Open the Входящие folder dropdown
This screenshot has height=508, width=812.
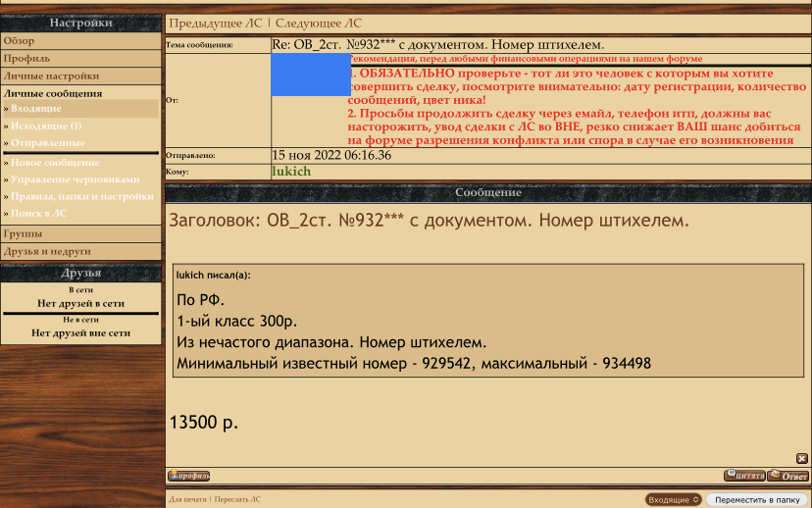[x=674, y=499]
